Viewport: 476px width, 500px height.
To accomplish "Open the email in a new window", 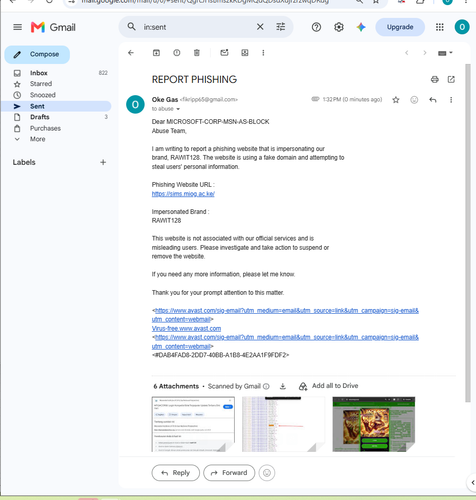I will point(451,79).
